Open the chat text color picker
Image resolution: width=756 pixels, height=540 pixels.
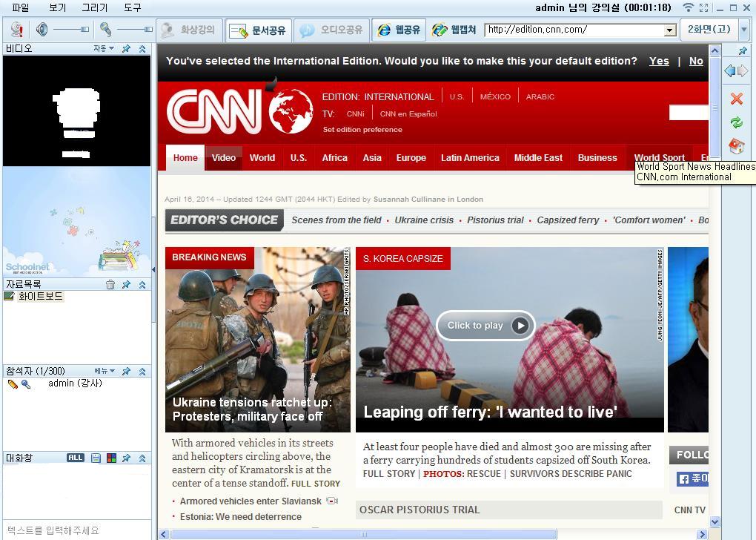tap(111, 458)
